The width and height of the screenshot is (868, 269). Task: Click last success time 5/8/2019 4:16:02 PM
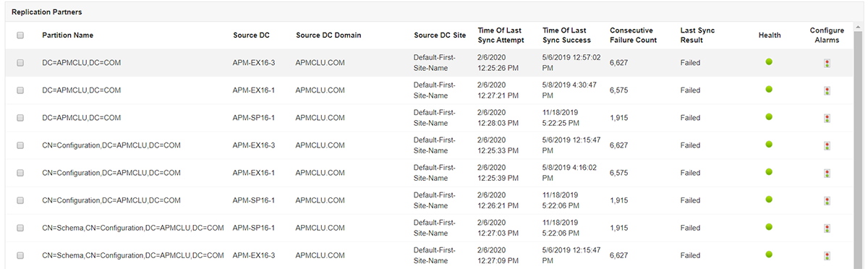click(x=569, y=173)
